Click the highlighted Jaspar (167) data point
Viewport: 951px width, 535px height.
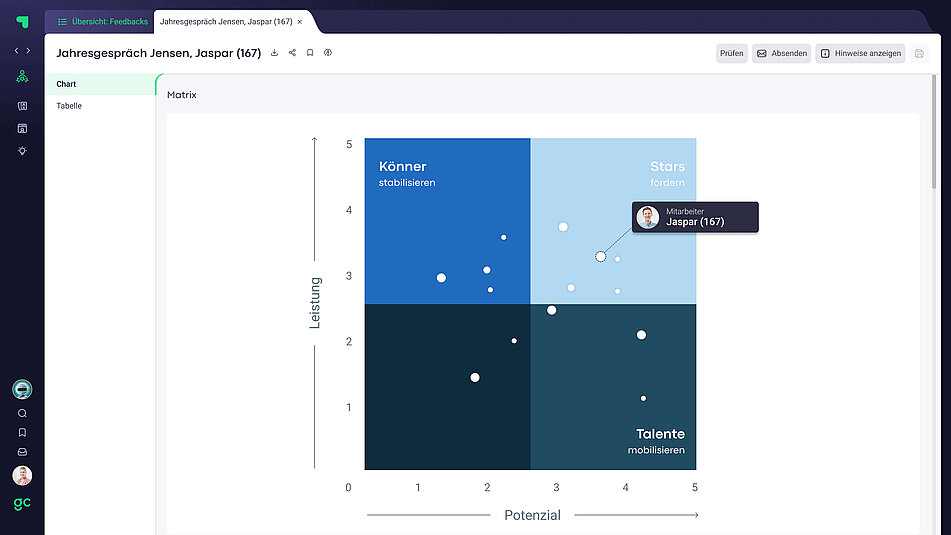600,257
